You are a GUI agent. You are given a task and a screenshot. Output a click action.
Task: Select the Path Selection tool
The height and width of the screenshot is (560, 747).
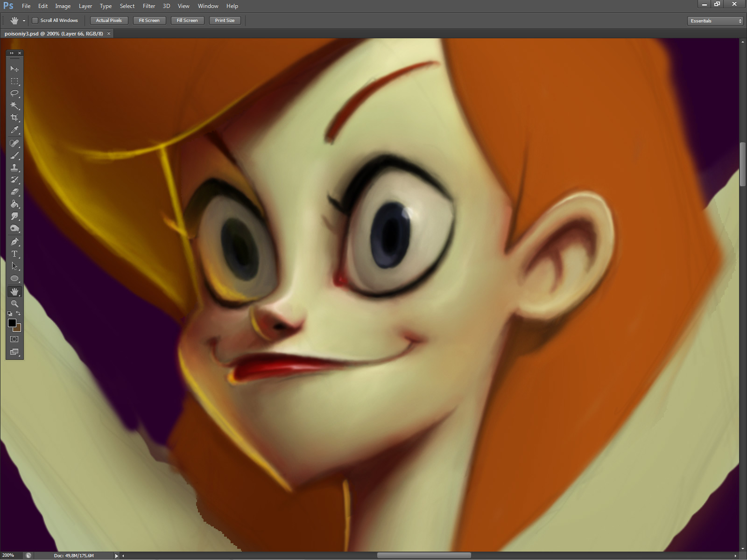[14, 266]
